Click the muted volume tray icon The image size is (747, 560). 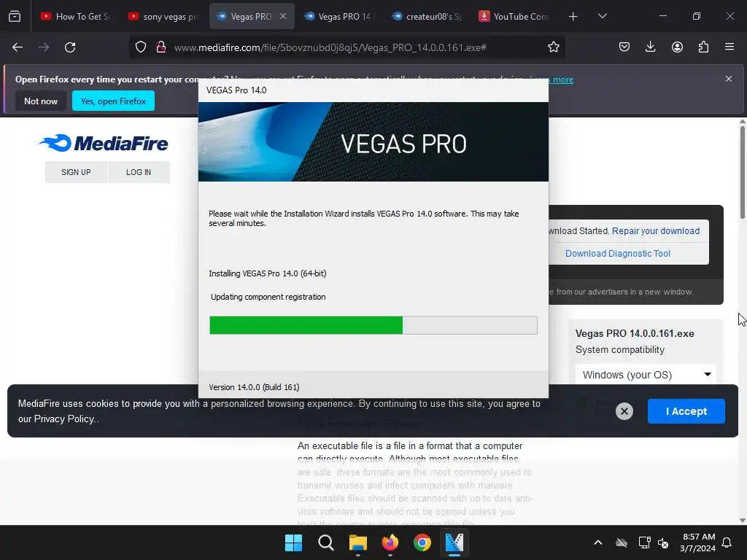(663, 542)
